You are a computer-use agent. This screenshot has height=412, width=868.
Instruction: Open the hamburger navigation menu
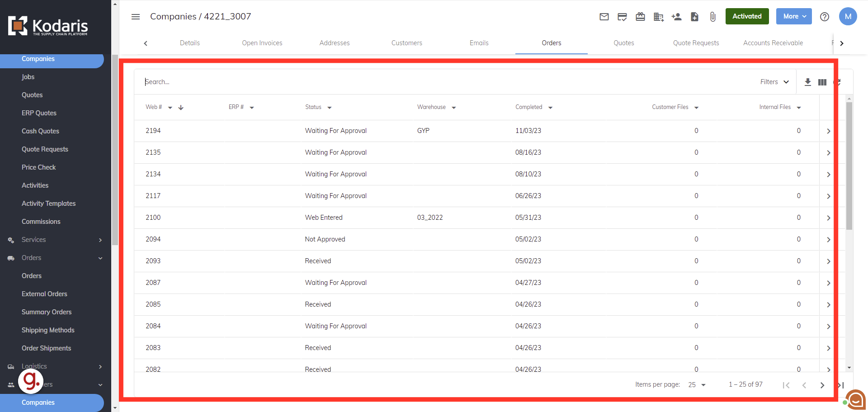coord(136,17)
